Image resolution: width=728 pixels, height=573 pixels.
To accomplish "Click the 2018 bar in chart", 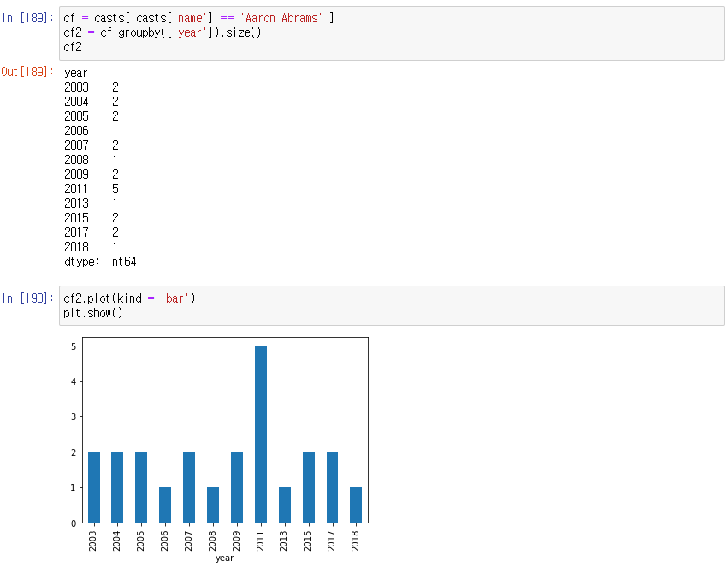I will tap(356, 505).
